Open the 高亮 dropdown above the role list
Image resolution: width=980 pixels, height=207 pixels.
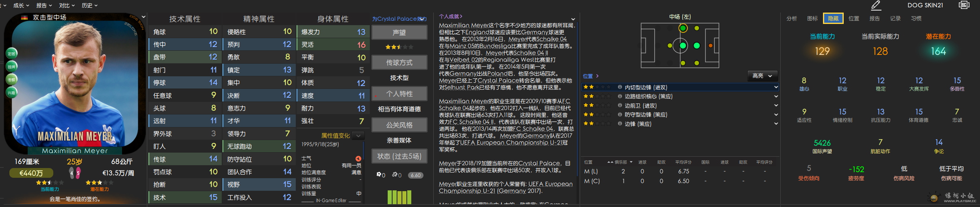coord(762,76)
